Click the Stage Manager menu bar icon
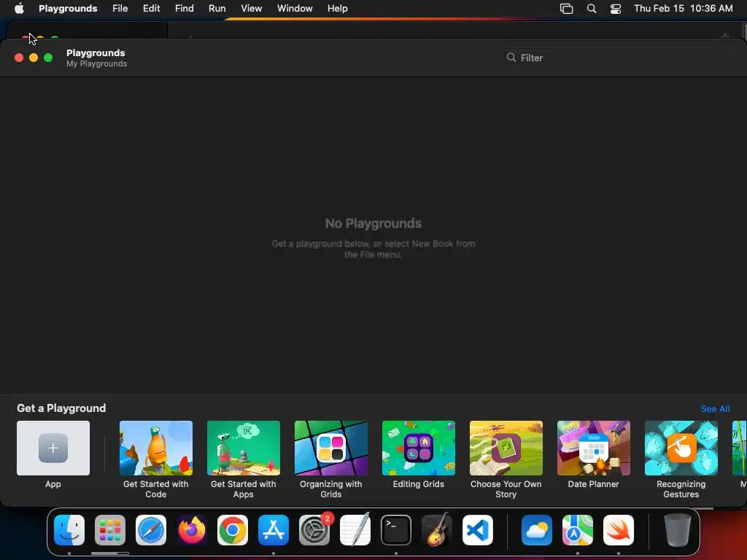747x560 pixels. pos(566,9)
